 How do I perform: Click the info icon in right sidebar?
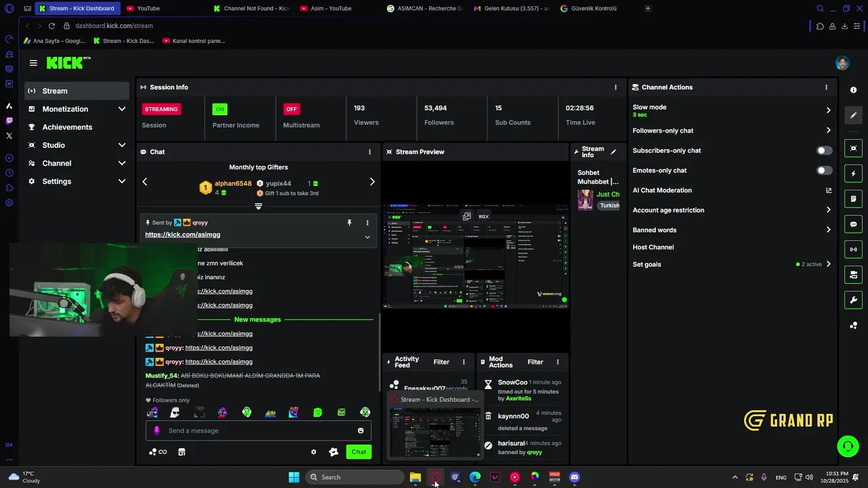[853, 90]
